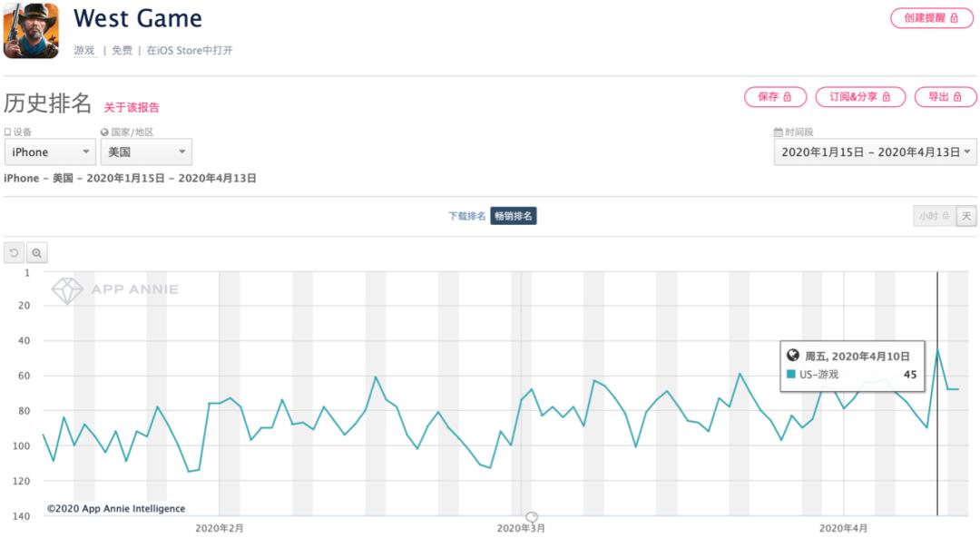Switch granularity to 小时 (hour)
Image resolution: width=980 pixels, height=538 pixels.
933,216
